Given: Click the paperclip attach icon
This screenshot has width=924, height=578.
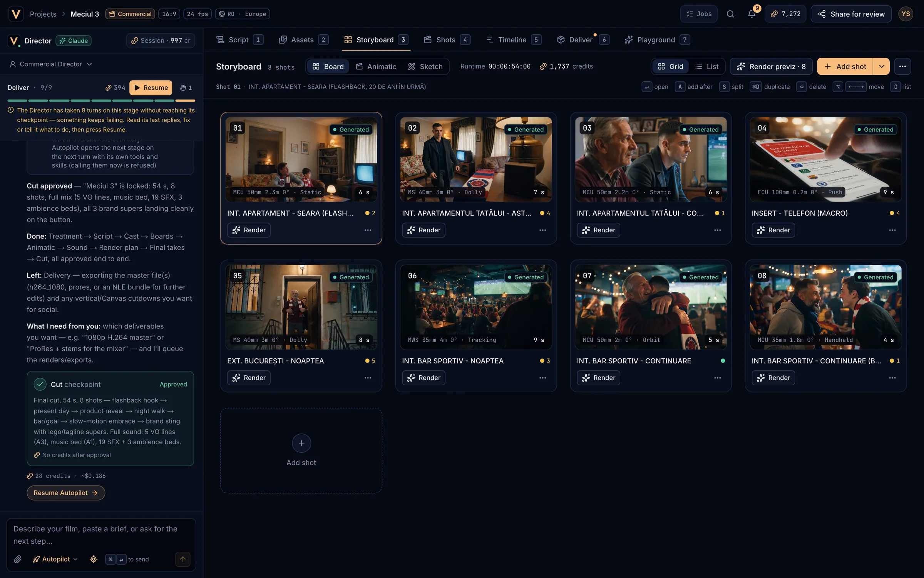Looking at the screenshot, I should coord(18,559).
